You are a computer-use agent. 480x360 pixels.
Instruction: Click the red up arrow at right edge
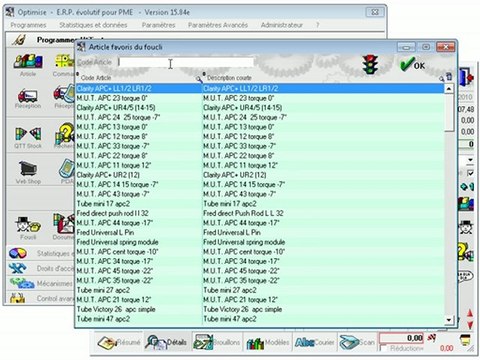pos(470,313)
